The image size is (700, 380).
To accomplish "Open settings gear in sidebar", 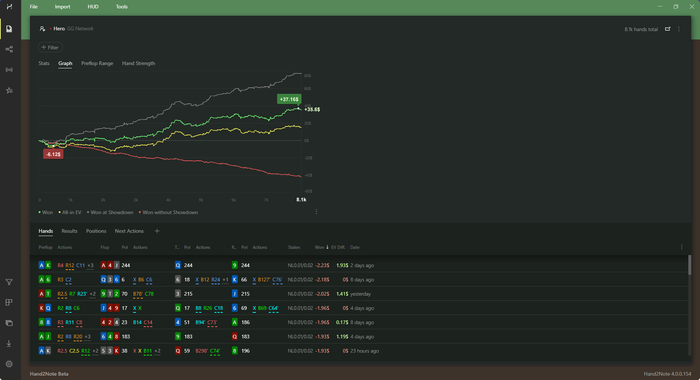I will [x=9, y=364].
